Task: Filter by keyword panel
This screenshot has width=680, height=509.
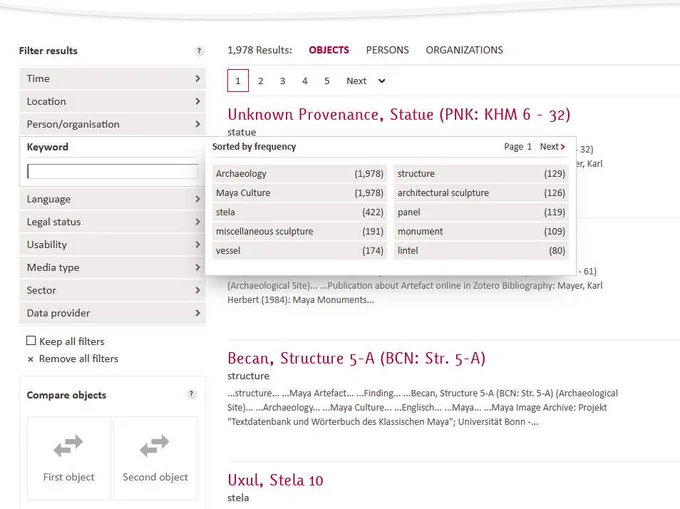Action: pyautogui.click(x=481, y=212)
